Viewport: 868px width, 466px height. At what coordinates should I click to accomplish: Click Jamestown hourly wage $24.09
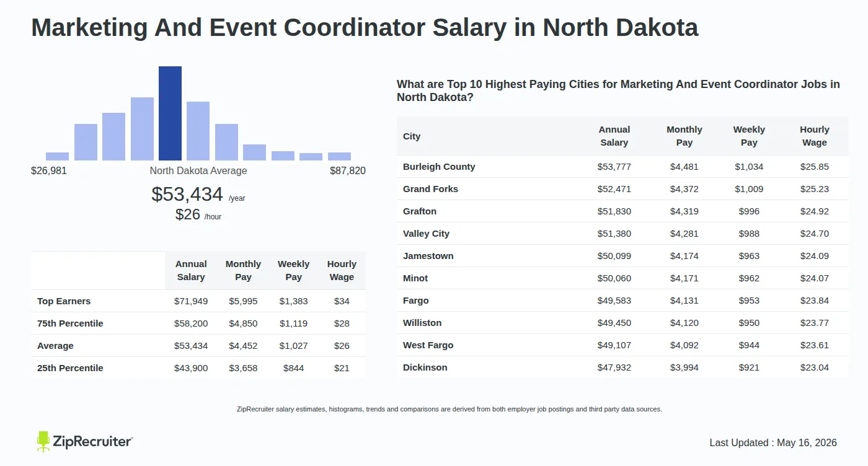point(815,256)
